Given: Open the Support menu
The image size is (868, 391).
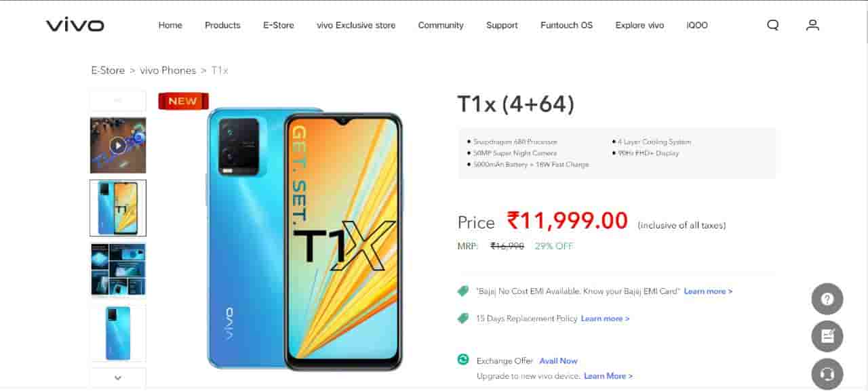Looking at the screenshot, I should pos(502,25).
